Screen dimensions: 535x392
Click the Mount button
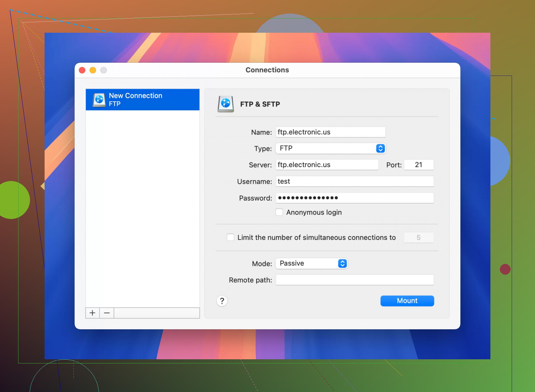pos(407,301)
